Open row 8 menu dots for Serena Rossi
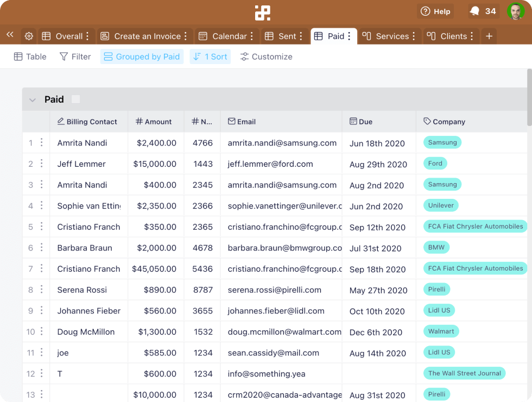The height and width of the screenshot is (402, 532). (41, 289)
